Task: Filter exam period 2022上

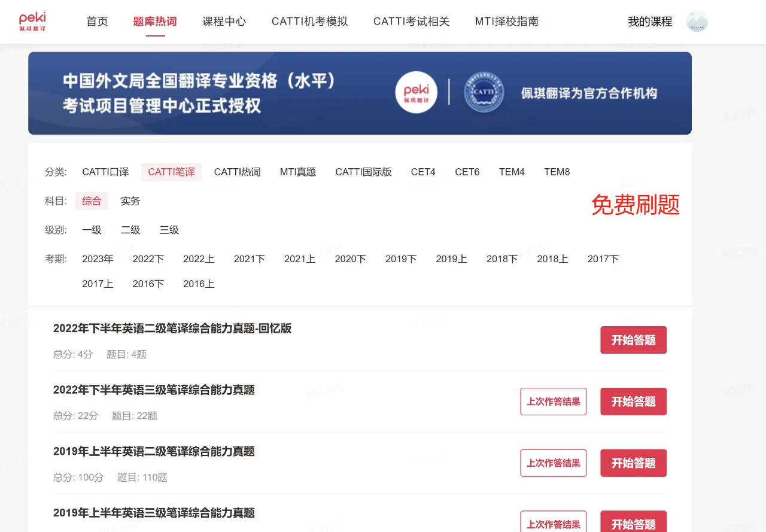Action: pos(199,259)
